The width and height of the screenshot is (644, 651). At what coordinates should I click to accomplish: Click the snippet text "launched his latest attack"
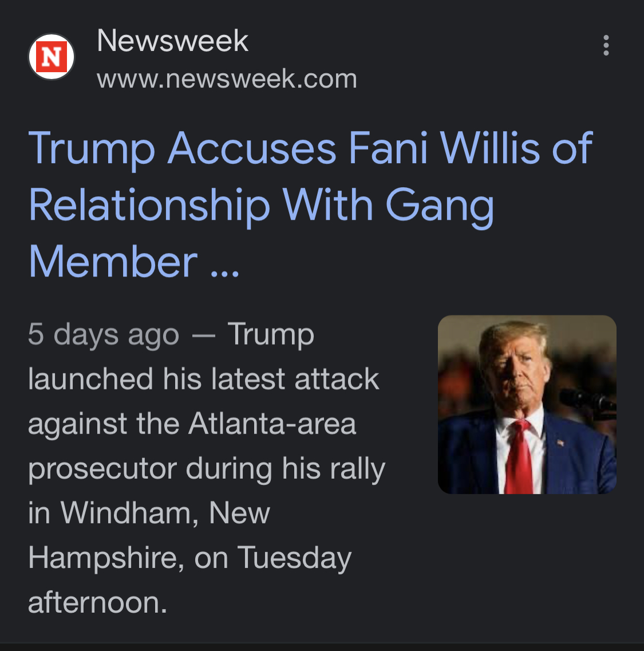point(203,379)
